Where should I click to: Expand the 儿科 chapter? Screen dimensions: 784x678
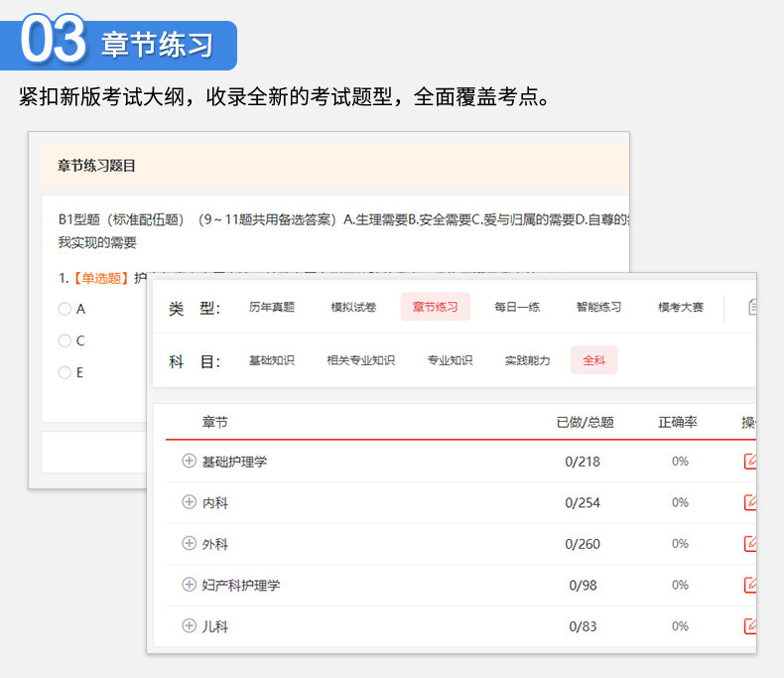189,625
